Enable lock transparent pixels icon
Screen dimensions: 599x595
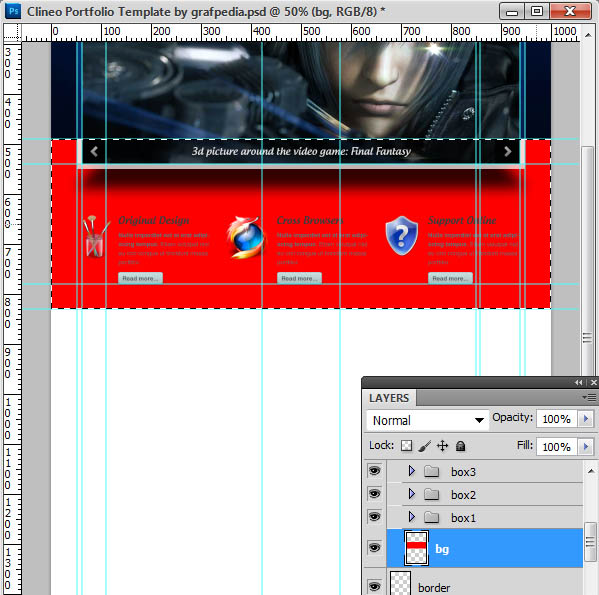406,446
